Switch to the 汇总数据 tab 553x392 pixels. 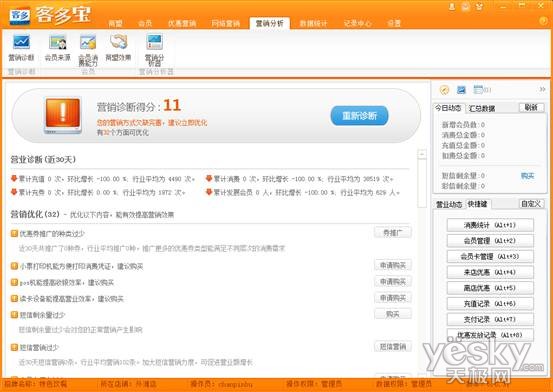(x=482, y=109)
